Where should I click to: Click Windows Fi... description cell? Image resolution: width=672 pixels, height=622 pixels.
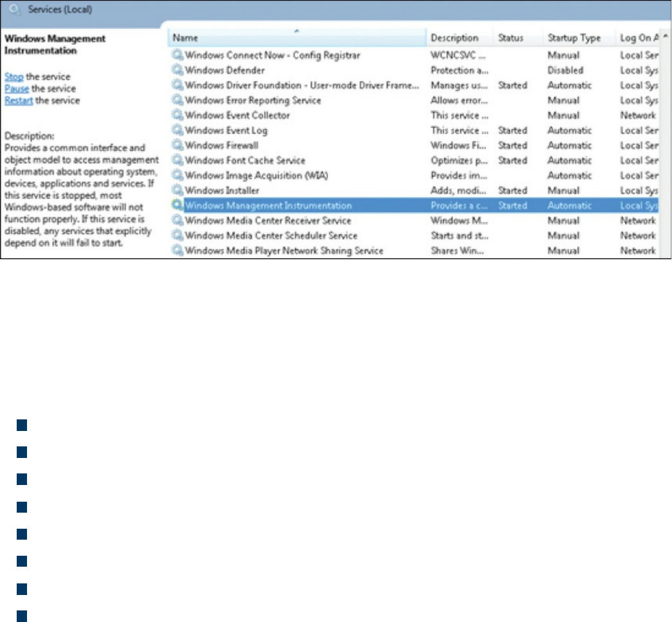459,145
